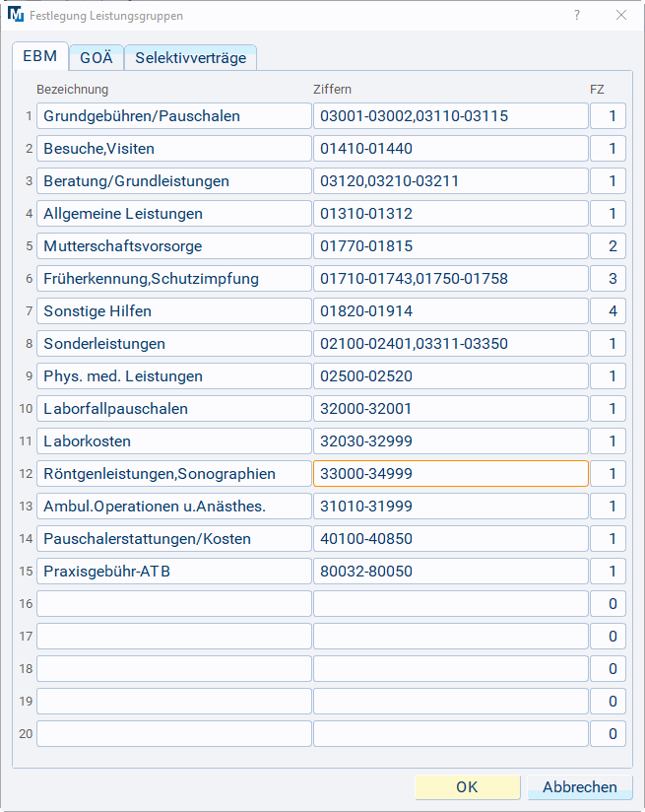Focus the empty Ziffern field in row 20
This screenshot has width=645, height=812.
pyautogui.click(x=450, y=734)
